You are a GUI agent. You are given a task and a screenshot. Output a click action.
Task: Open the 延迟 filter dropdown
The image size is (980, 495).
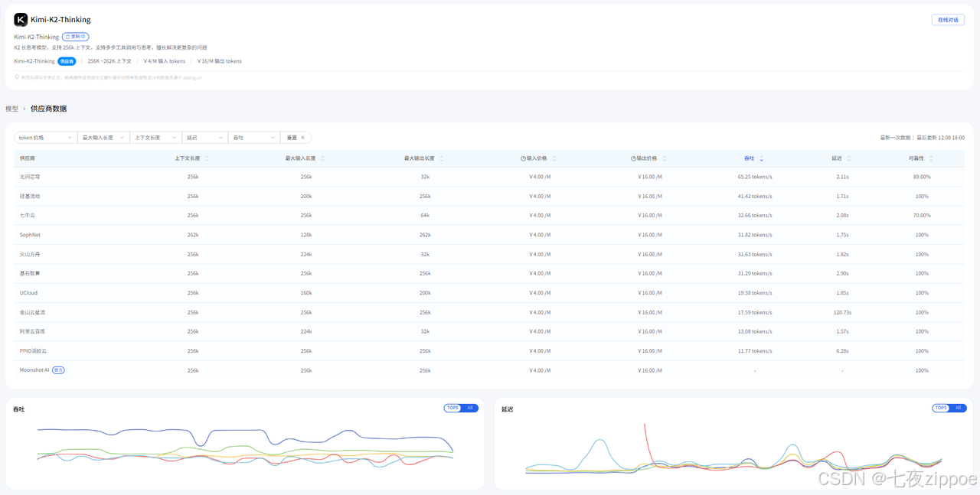point(204,138)
